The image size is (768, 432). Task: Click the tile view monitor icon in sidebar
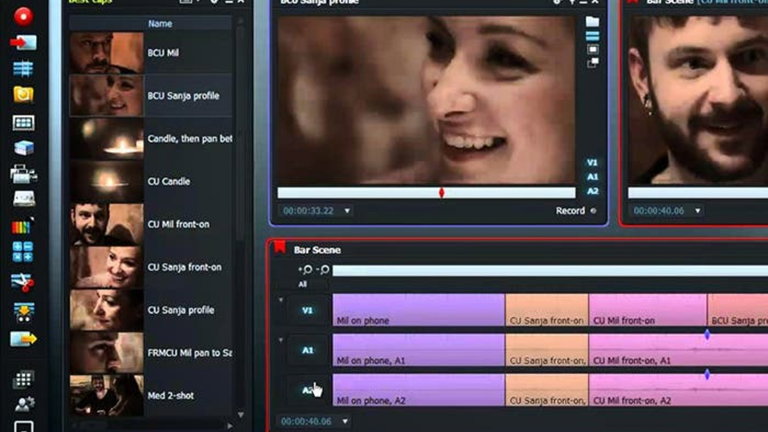(23, 122)
